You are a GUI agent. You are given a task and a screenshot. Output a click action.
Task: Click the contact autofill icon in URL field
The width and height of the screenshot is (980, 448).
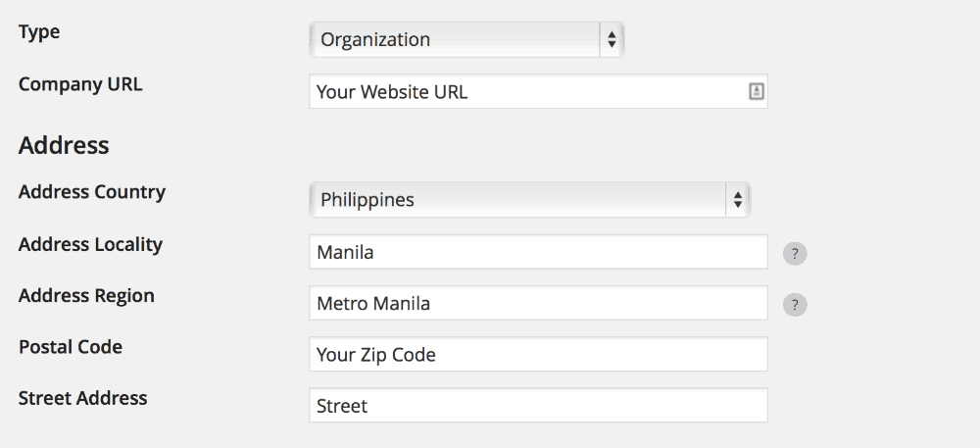point(757,91)
